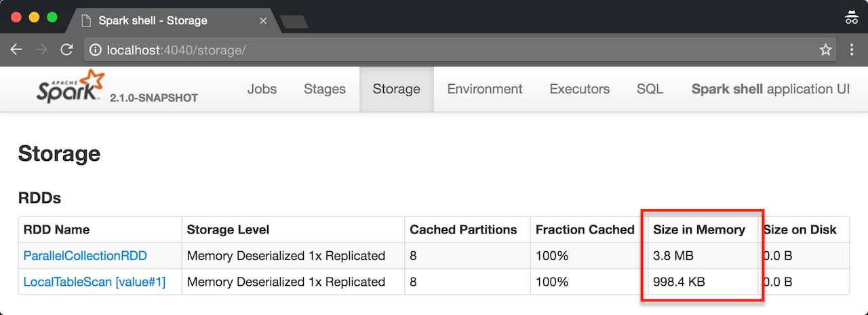Select the Spark shell - Storage browser tab

click(170, 20)
